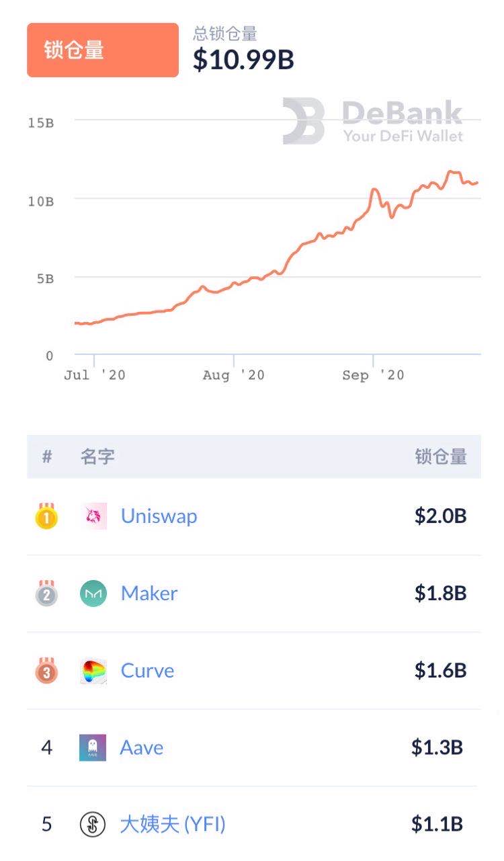Select the orange 锁仓量 tab
504x861 pixels.
(x=103, y=50)
